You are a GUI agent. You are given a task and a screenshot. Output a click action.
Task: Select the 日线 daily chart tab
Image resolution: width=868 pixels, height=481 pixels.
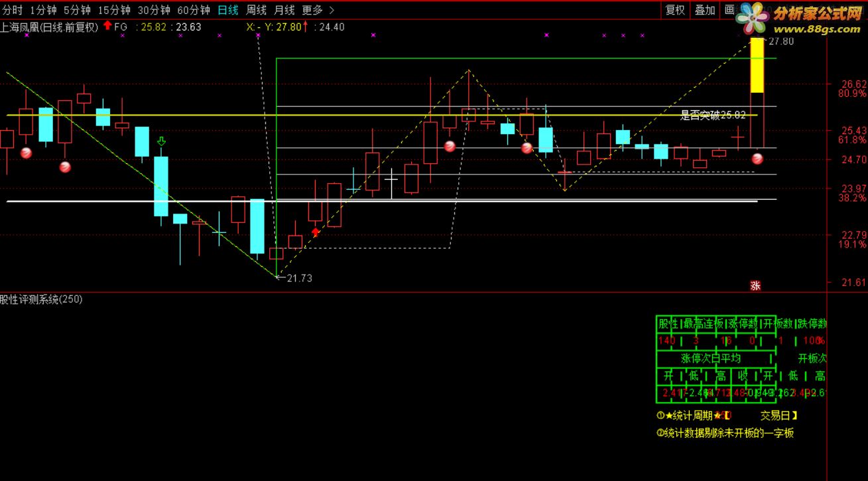228,10
